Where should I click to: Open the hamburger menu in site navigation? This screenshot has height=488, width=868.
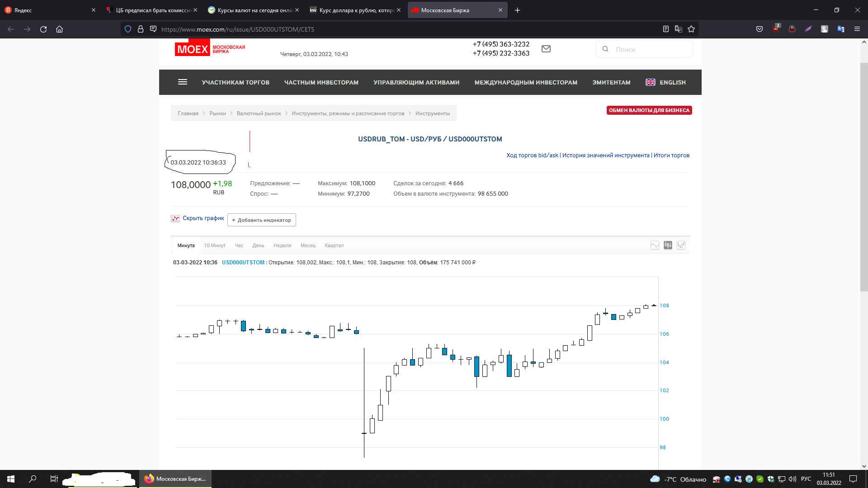point(183,82)
